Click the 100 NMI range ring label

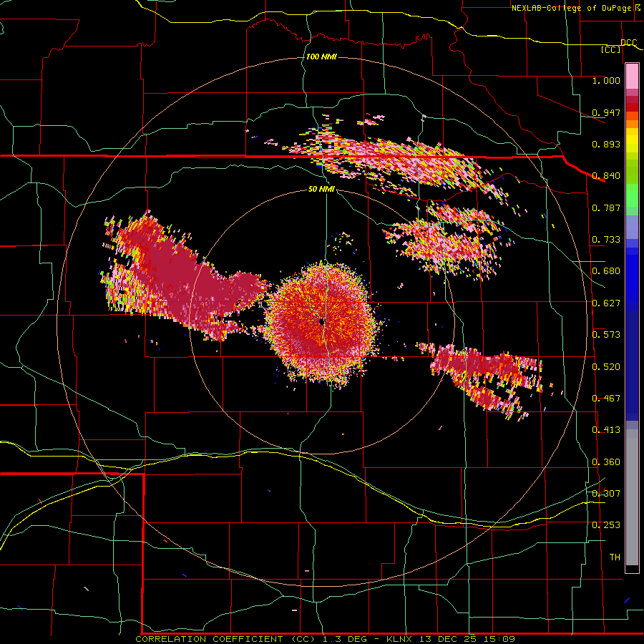[321, 57]
